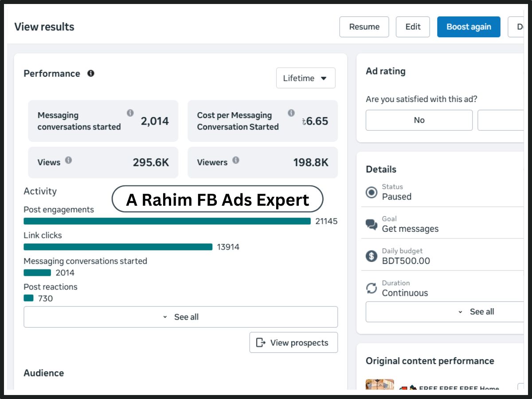The image size is (532, 399).
Task: Click the Post reactions bar
Action: (x=28, y=298)
